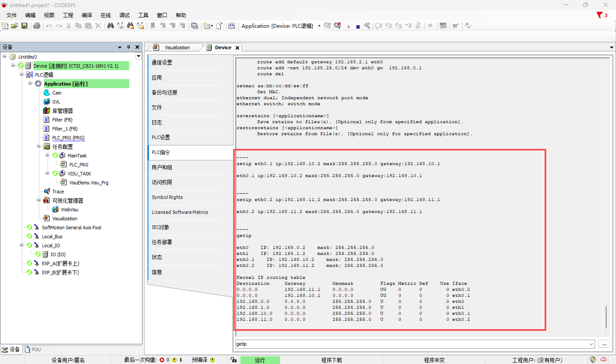Viewport: 616px width, 364px height.
Task: Open Licensed Software Metrics page
Action: coord(180,212)
